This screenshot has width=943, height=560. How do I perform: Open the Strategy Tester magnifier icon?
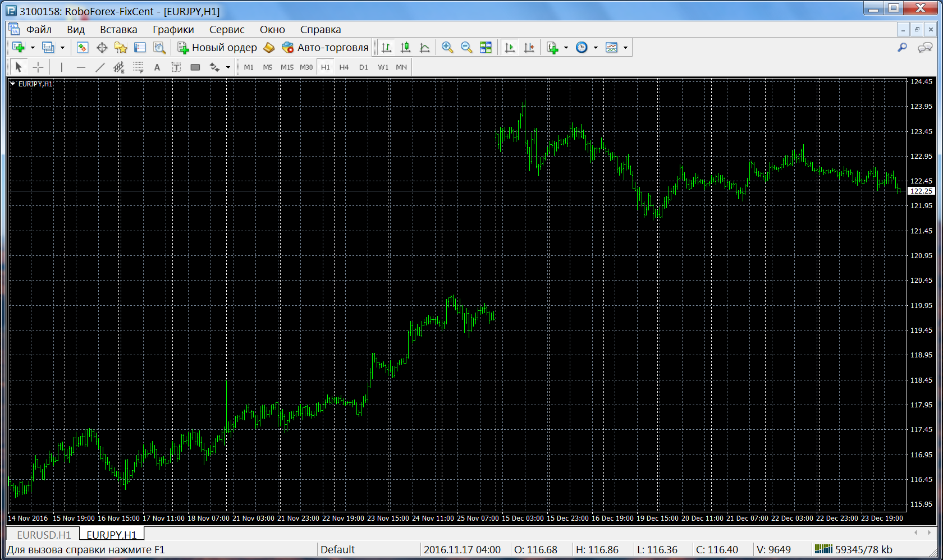pyautogui.click(x=159, y=48)
